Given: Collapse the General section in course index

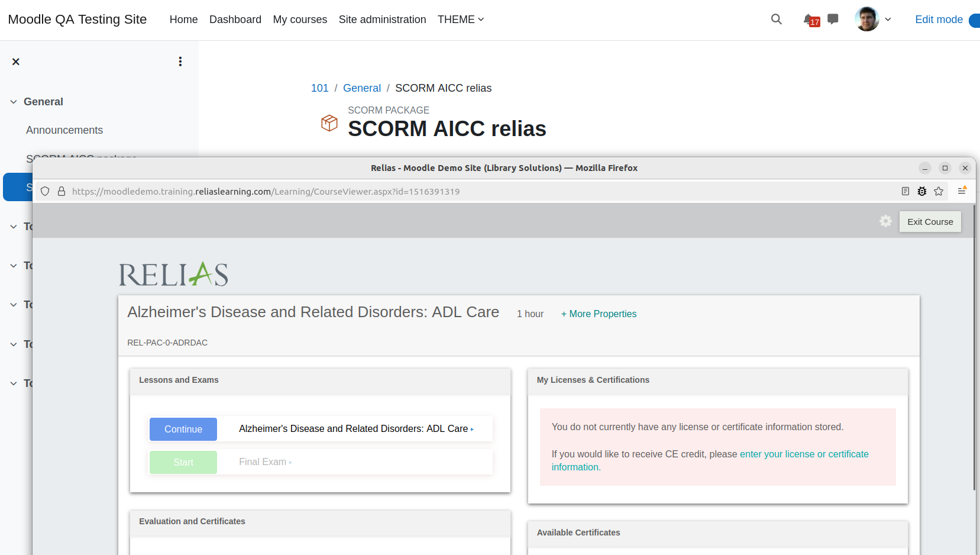Looking at the screenshot, I should 14,102.
